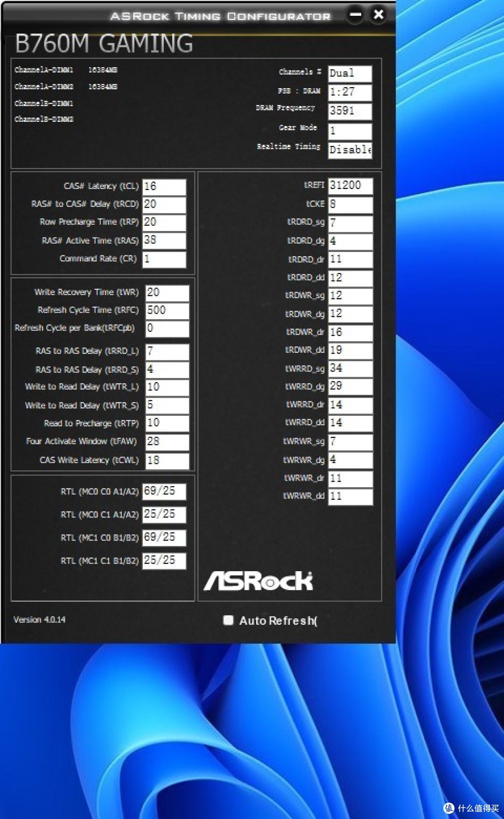Select the Command Rate (CR) field

pyautogui.click(x=164, y=259)
